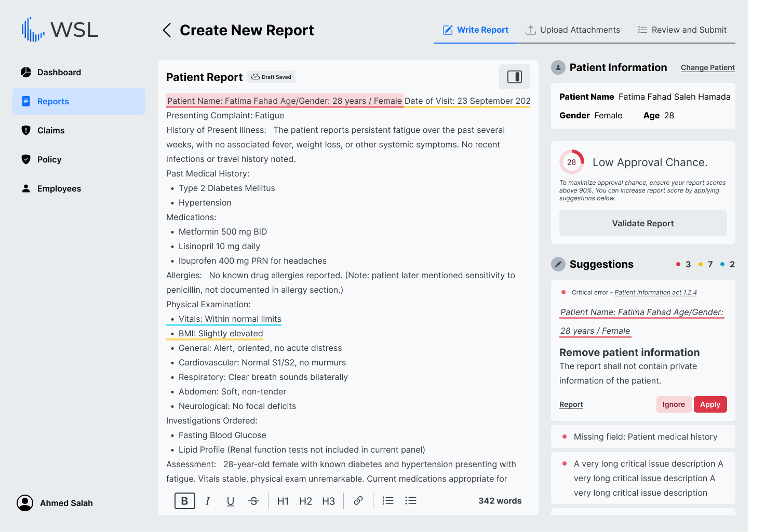Image resolution: width=765 pixels, height=532 pixels.
Task: Click the Change Patient link
Action: pos(707,67)
